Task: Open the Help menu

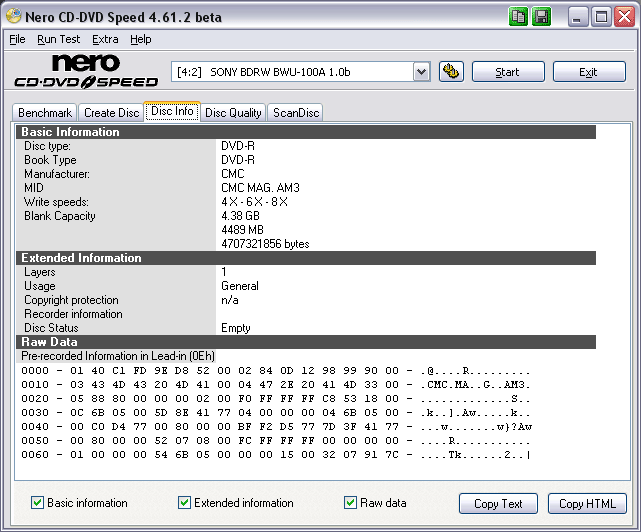Action: click(x=141, y=39)
